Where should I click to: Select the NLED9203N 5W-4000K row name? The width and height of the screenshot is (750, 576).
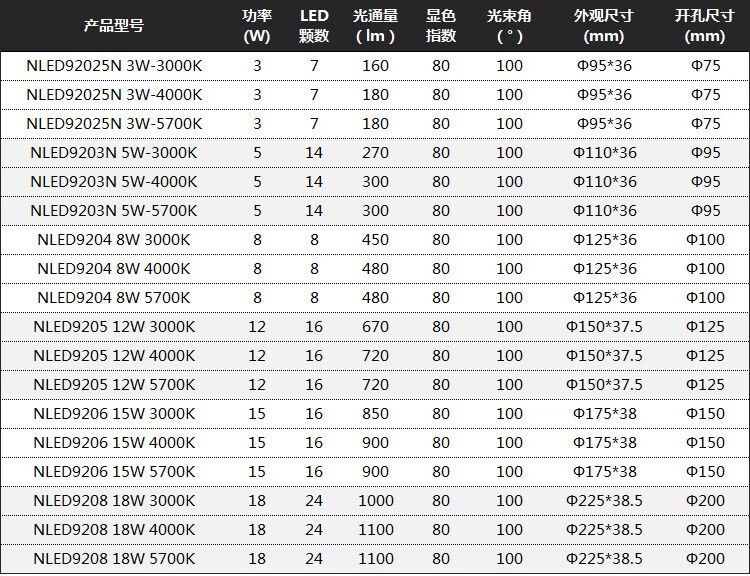pos(114,182)
